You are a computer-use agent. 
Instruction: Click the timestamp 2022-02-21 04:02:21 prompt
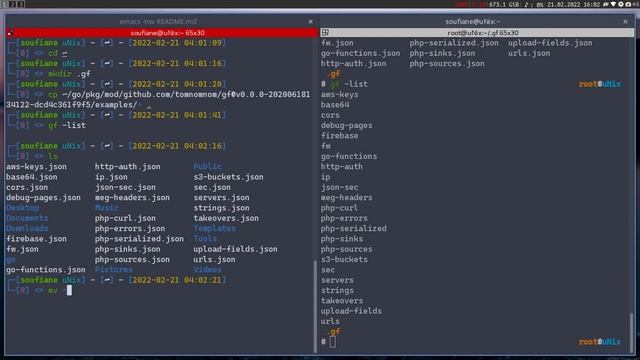coord(177,280)
